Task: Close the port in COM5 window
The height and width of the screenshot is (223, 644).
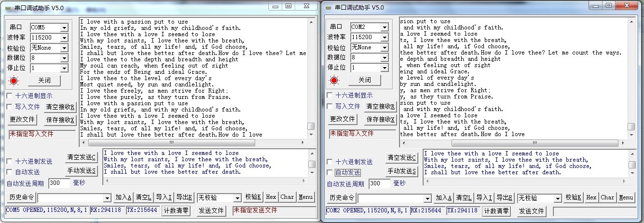Action: pyautogui.click(x=44, y=81)
